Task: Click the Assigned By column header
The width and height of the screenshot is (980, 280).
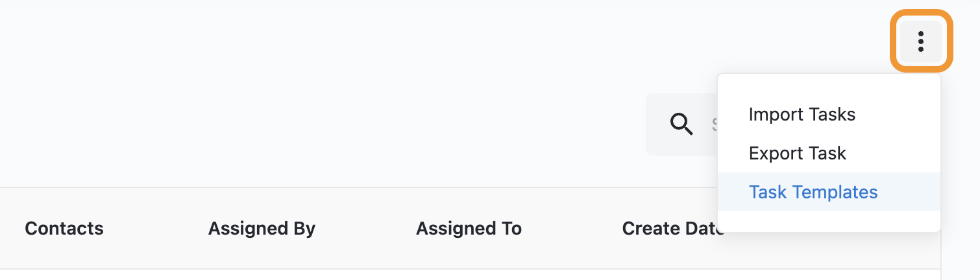Action: tap(262, 228)
